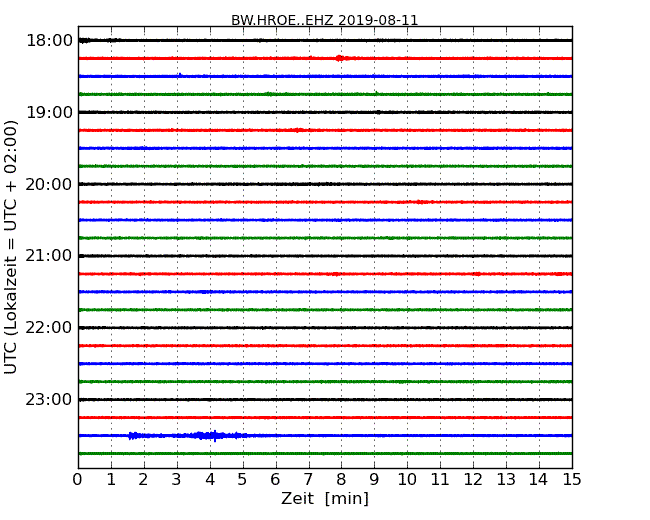650x520 pixels.
Task: Select the 18:00 time label
Action: point(49,41)
